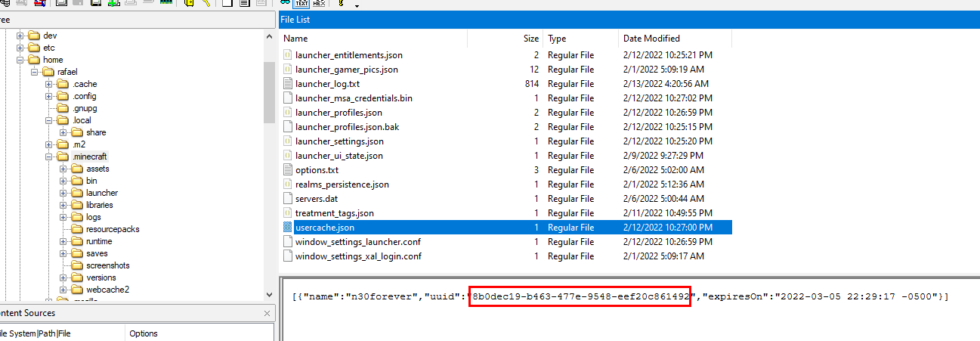
Task: Sort file list by Date Modified column
Action: (675, 38)
